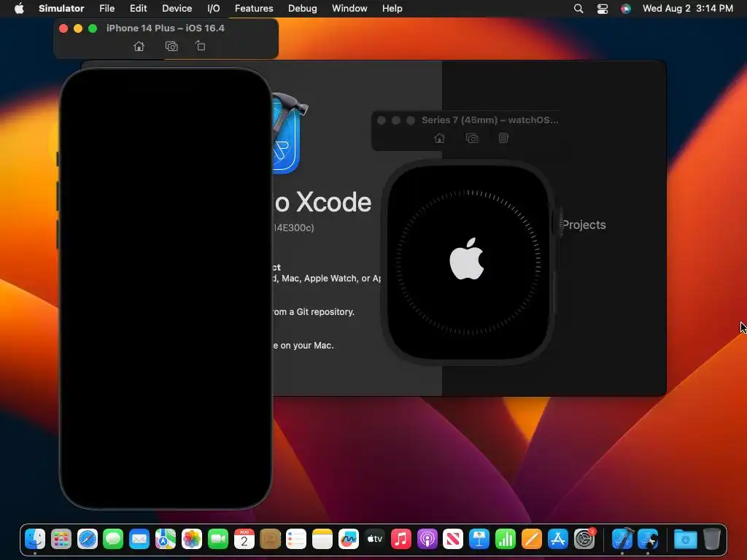Launch Numbers from the Dock

coord(505,539)
